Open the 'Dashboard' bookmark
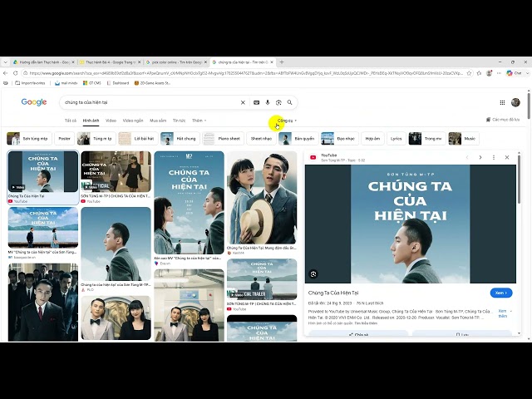The width and height of the screenshot is (532, 399). (118, 83)
